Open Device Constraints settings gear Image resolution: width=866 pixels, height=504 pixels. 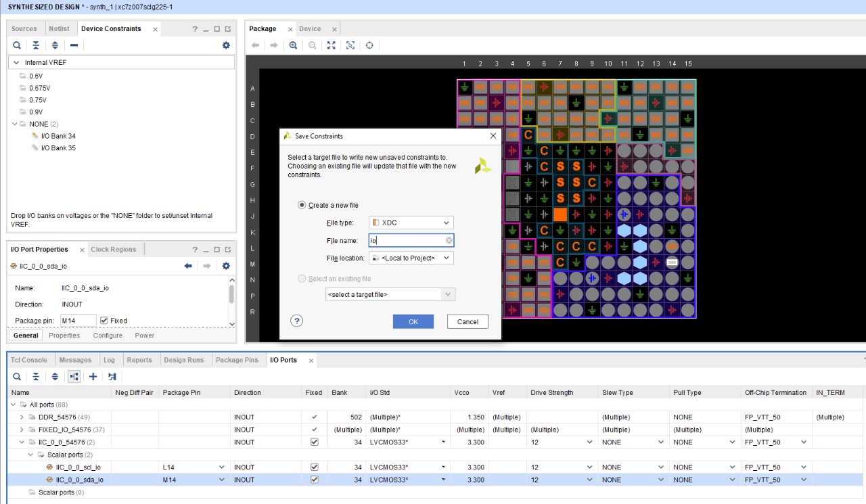pyautogui.click(x=226, y=45)
